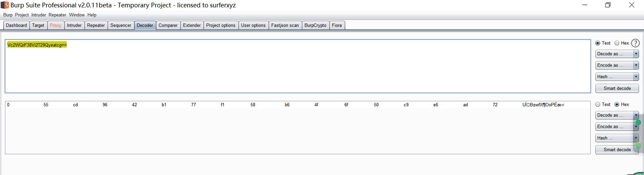This screenshot has width=644, height=175.
Task: Click hex cell '42' in output row
Action: click(x=134, y=105)
